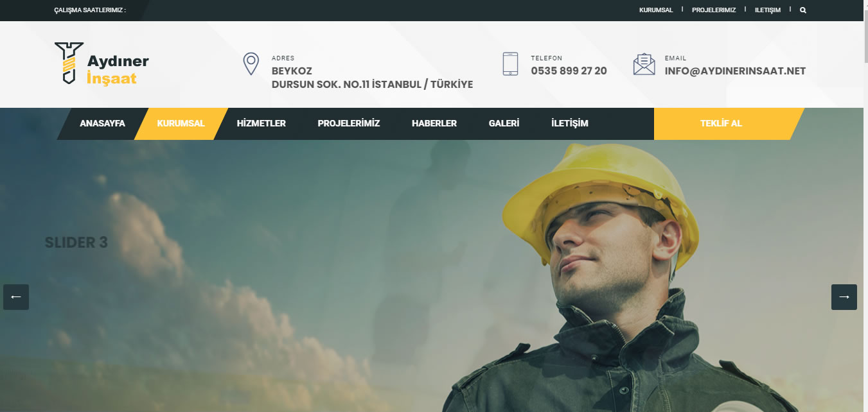
Task: Open the Haberler menu item
Action: click(x=434, y=124)
